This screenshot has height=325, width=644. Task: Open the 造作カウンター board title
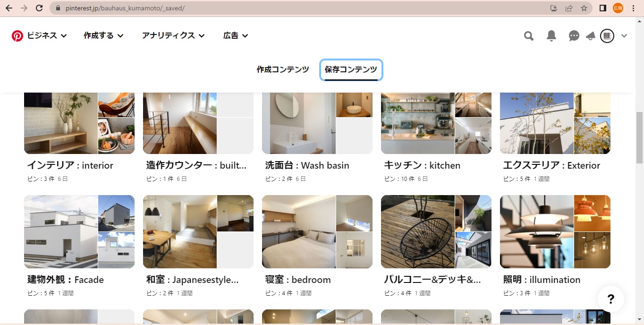(196, 165)
